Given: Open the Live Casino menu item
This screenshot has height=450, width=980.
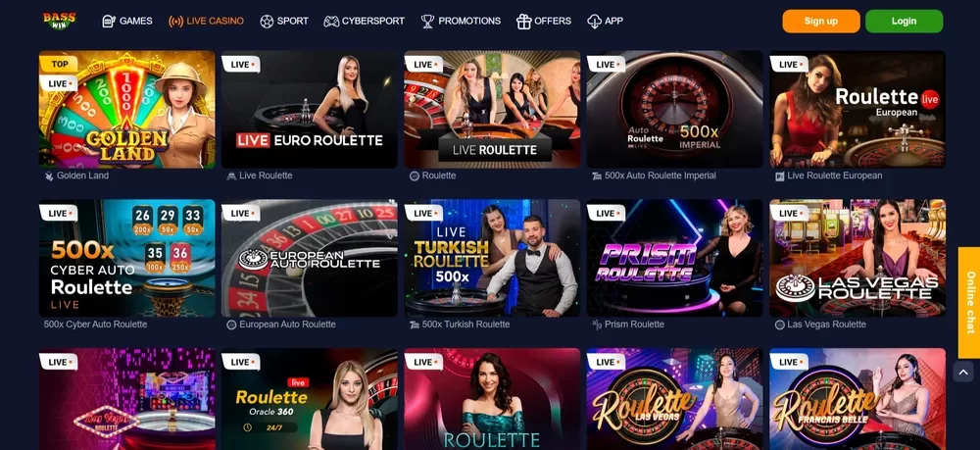Looking at the screenshot, I should (x=206, y=22).
